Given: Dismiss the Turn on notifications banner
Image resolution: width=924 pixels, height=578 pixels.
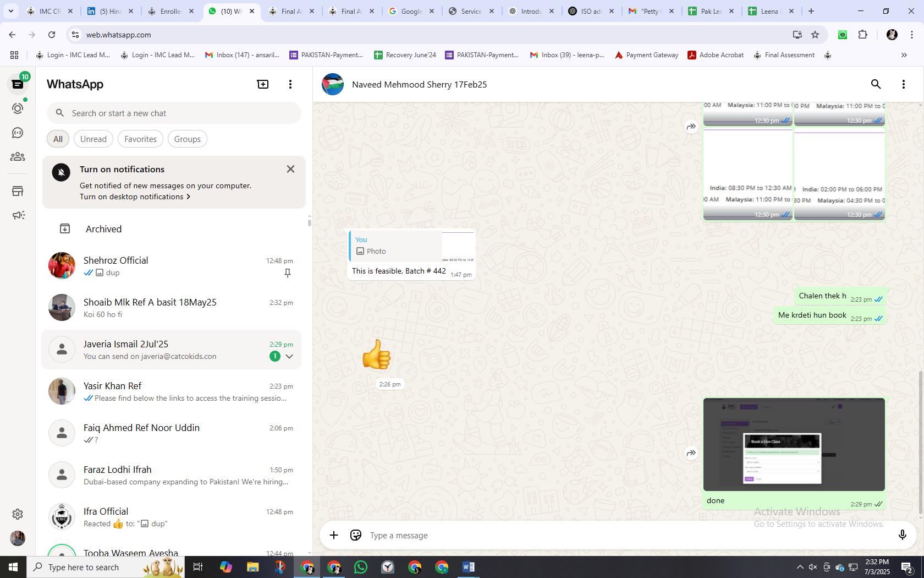Looking at the screenshot, I should [290, 169].
